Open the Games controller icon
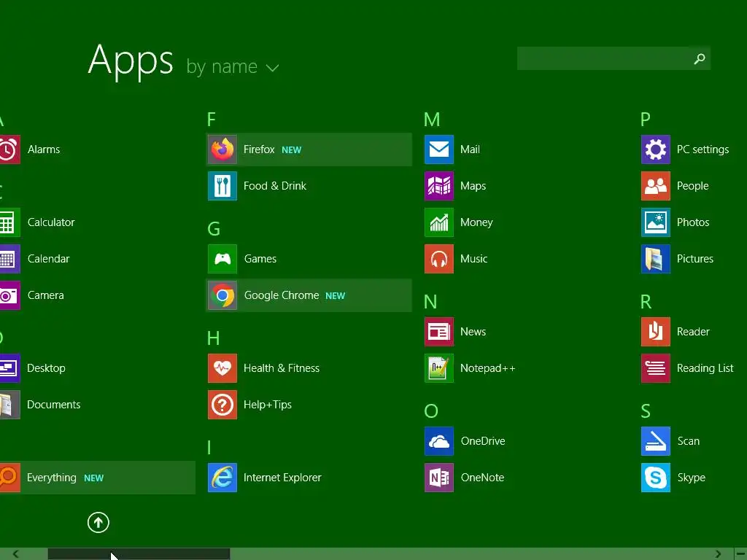The width and height of the screenshot is (747, 560). coord(222,259)
